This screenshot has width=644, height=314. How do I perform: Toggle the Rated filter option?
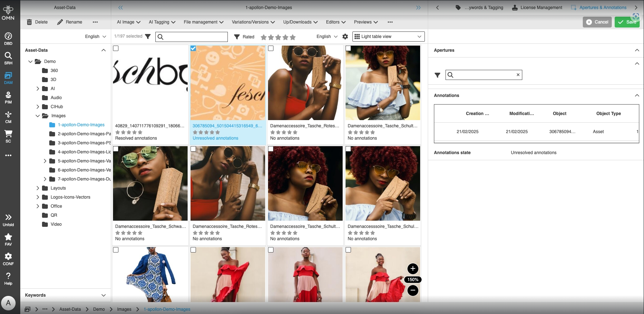click(244, 37)
